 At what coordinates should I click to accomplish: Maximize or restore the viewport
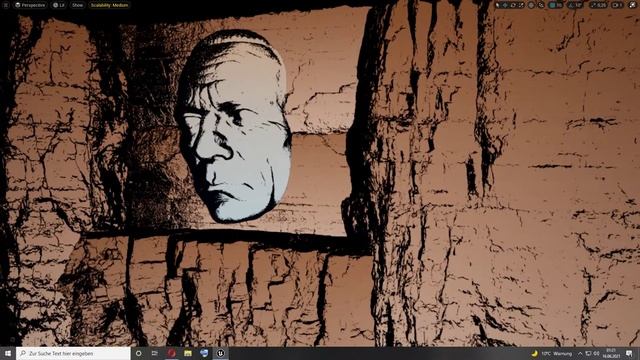[x=633, y=5]
